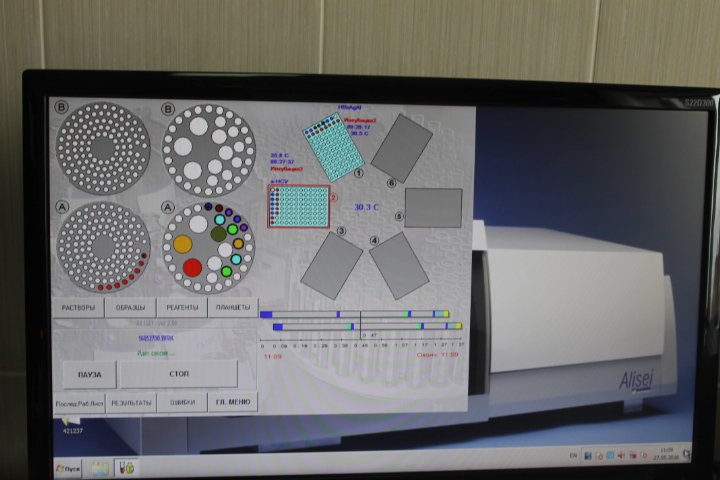The height and width of the screenshot is (480, 720).
Task: Open Послед.Раб.Лист last worksheet
Action: pyautogui.click(x=79, y=403)
